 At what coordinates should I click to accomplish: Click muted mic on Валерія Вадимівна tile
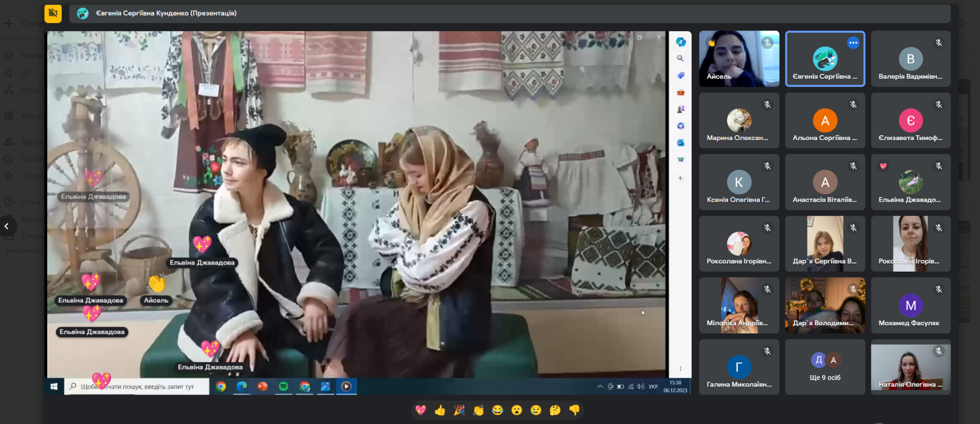click(939, 43)
